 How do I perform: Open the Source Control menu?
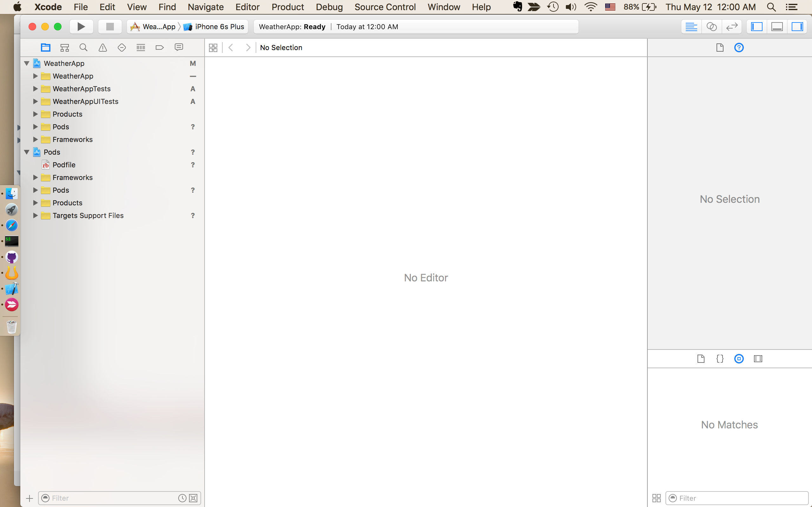coord(385,7)
